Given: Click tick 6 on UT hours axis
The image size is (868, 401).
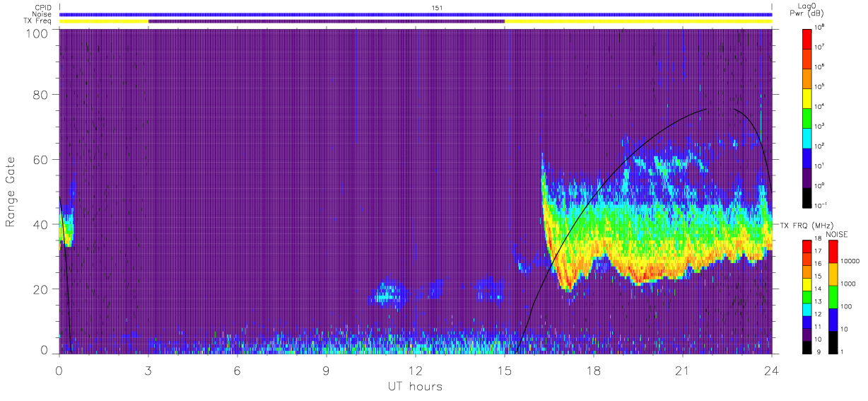Looking at the screenshot, I should (x=237, y=371).
